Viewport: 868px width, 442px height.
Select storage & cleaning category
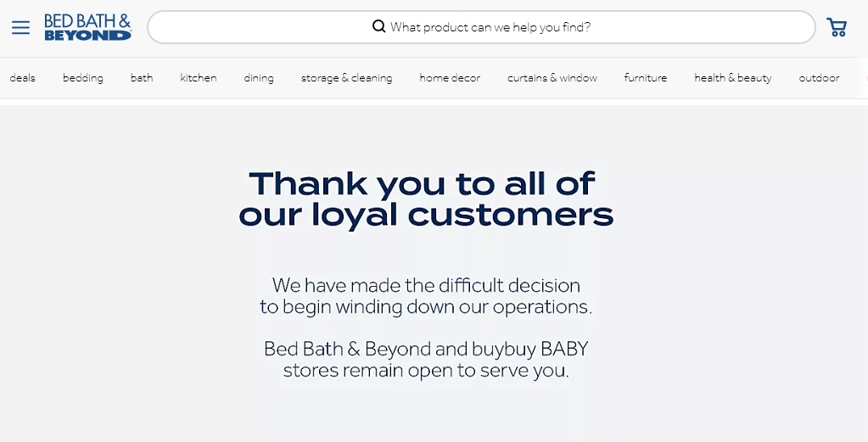[346, 78]
